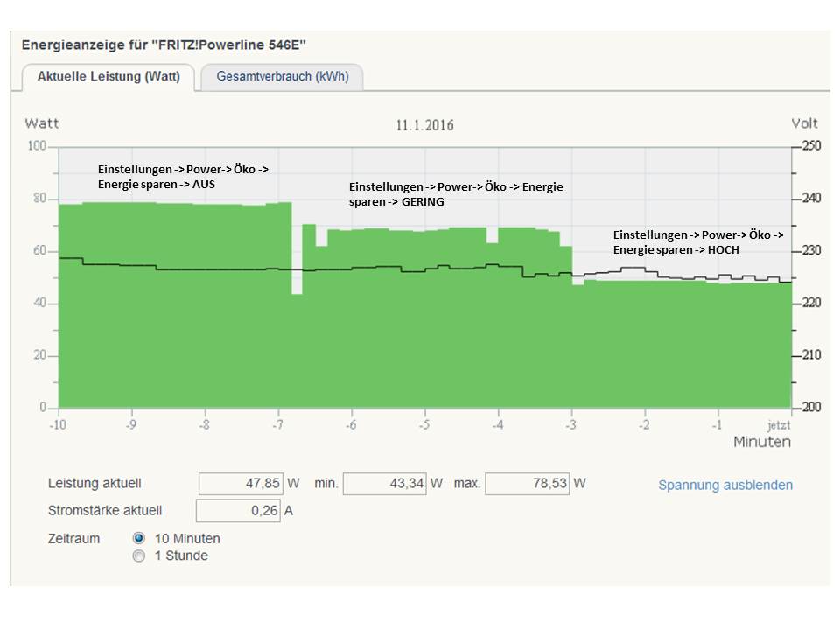840x630 pixels.
Task: Click the Watt axis label
Action: click(x=41, y=123)
